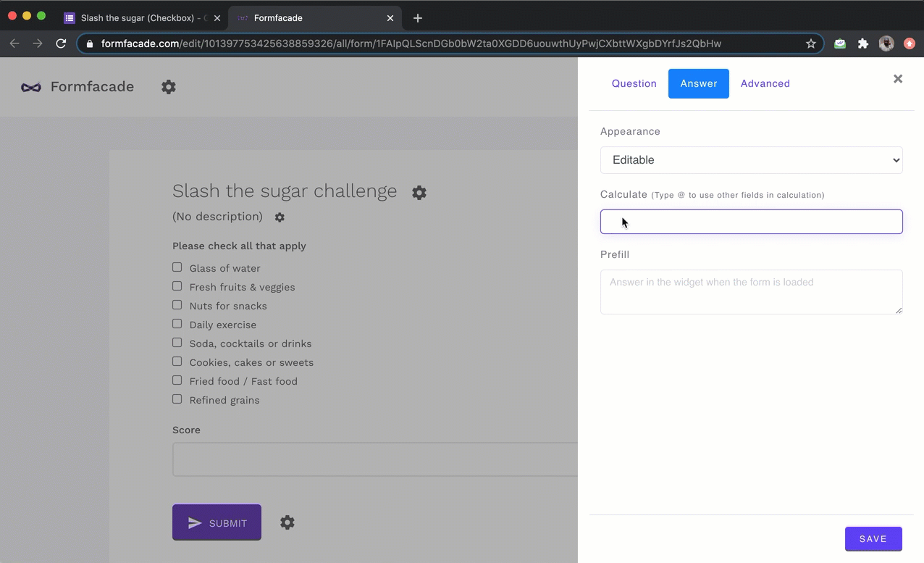
Task: Open form settings gear next to Formfacade
Action: coord(169,87)
